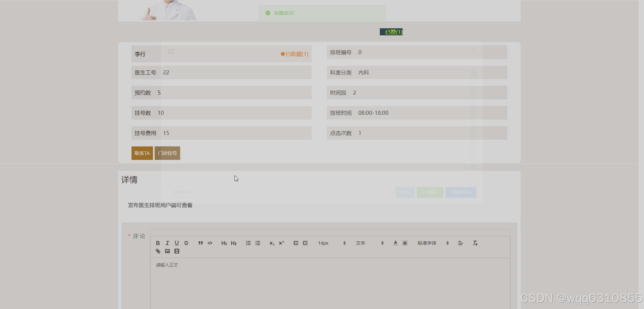Insert a blockquote
This screenshot has width=644, height=309.
pyautogui.click(x=200, y=243)
